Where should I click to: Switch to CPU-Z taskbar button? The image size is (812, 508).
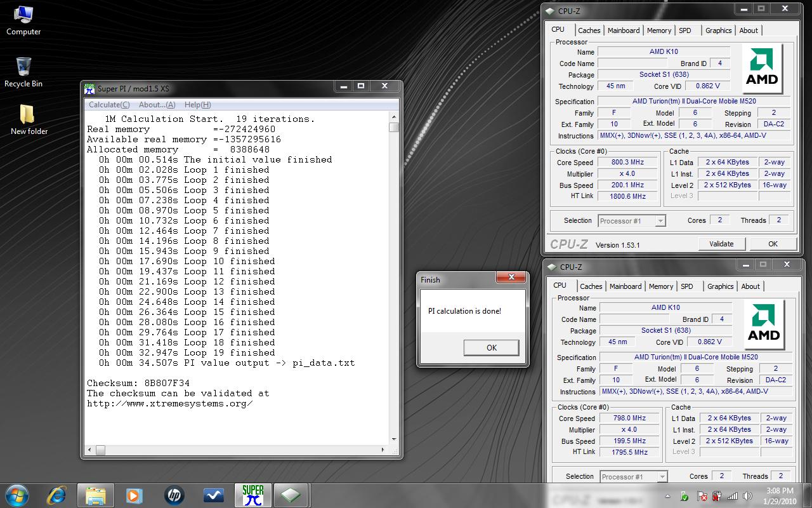point(291,495)
